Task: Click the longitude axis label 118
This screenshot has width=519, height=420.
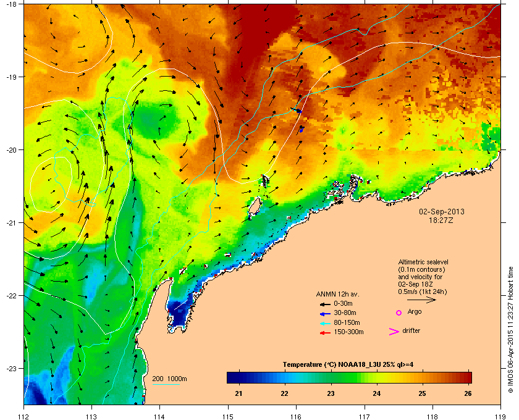Action: pyautogui.click(x=432, y=417)
